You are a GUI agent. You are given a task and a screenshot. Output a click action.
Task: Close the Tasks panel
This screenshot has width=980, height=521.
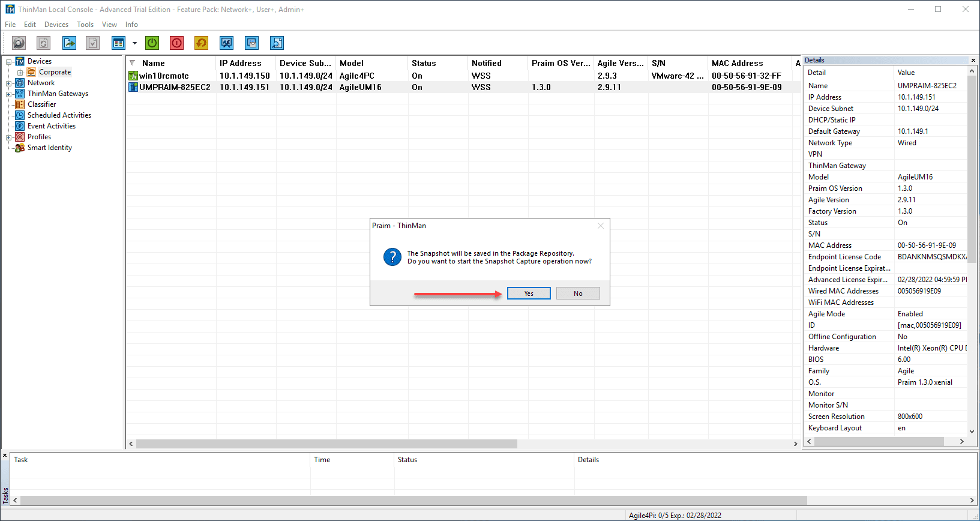point(5,456)
